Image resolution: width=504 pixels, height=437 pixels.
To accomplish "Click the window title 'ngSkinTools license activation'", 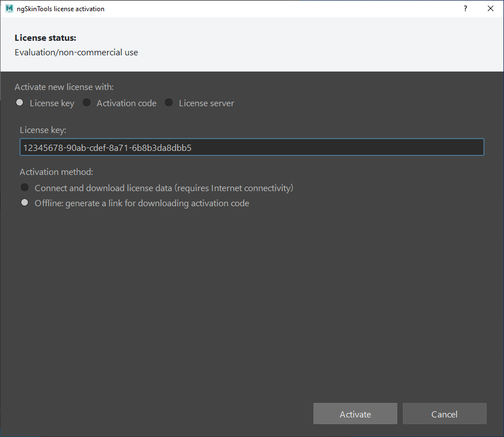I will tap(60, 9).
